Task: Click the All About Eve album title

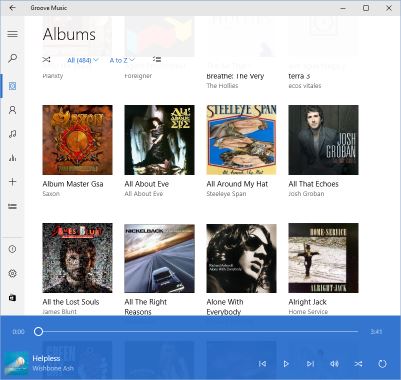Action: tap(147, 184)
